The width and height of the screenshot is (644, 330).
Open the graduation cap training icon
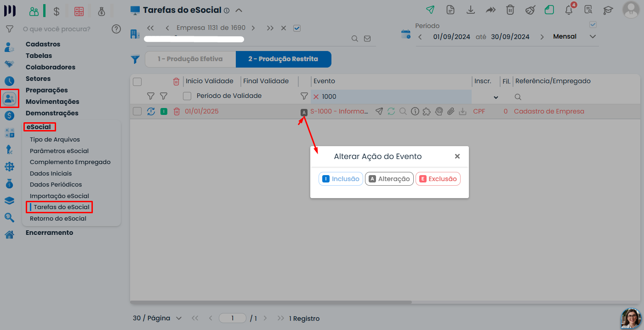(x=608, y=10)
